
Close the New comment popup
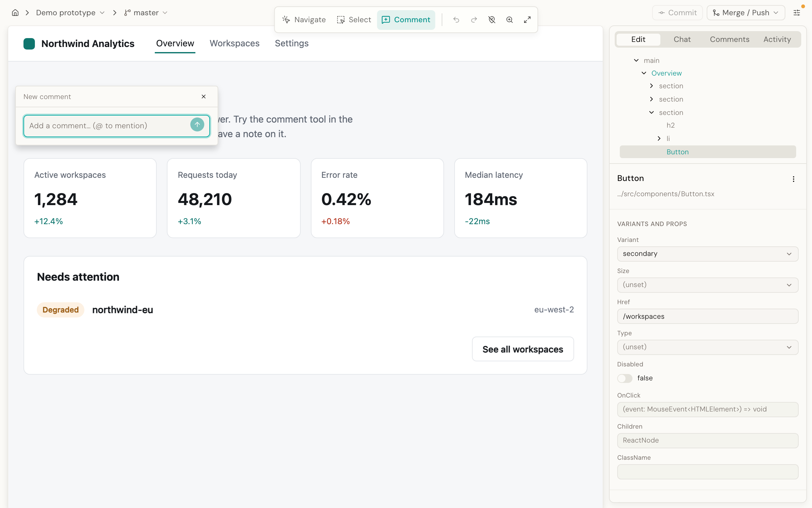click(x=204, y=97)
